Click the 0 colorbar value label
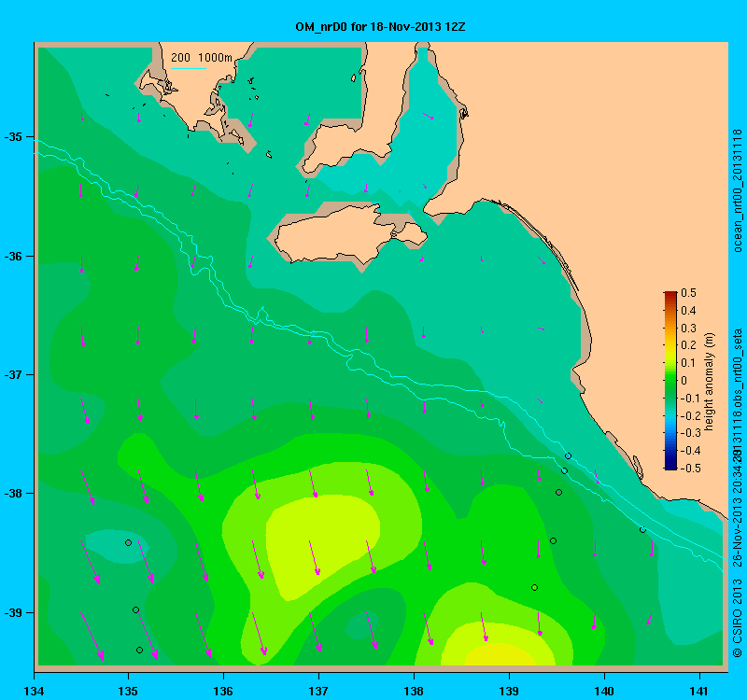 (684, 381)
